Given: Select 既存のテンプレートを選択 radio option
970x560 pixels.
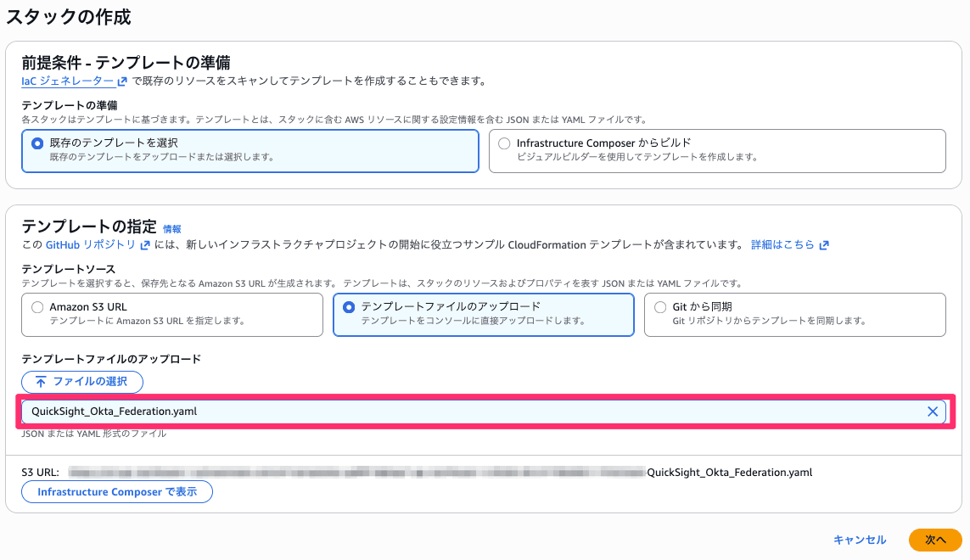Looking at the screenshot, I should [37, 143].
